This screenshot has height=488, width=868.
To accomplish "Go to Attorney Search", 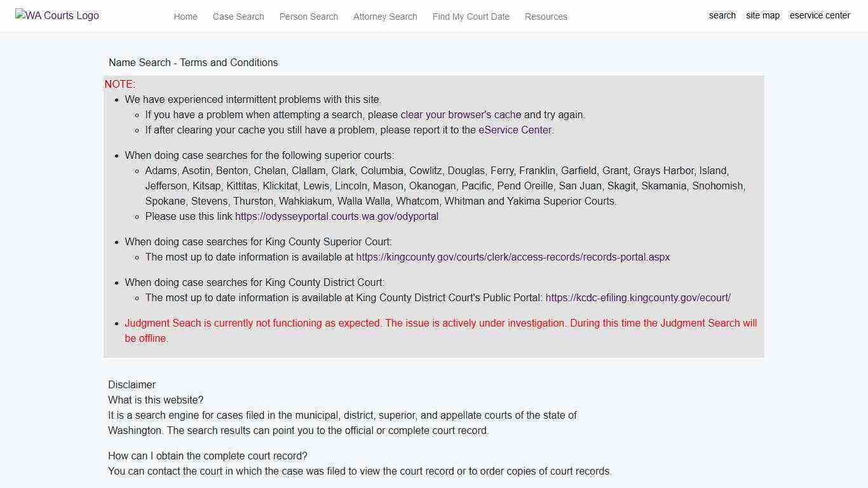I will click(x=384, y=17).
